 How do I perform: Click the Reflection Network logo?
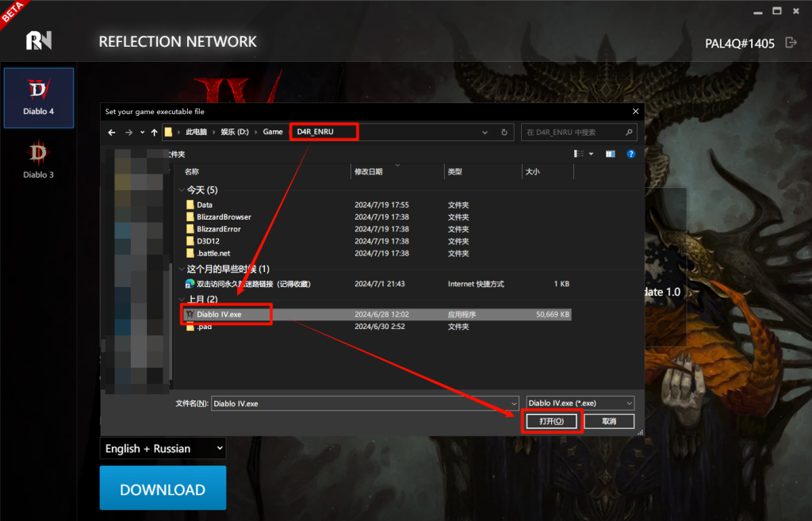click(38, 42)
